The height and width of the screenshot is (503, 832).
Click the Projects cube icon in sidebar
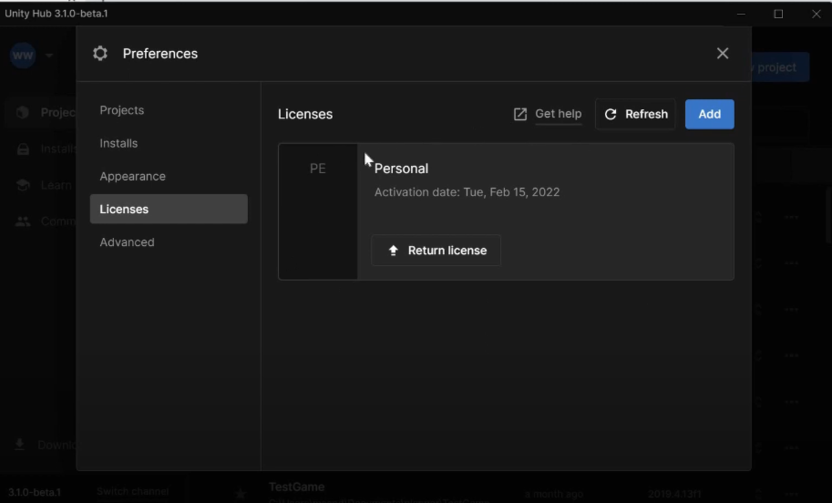[x=23, y=113]
